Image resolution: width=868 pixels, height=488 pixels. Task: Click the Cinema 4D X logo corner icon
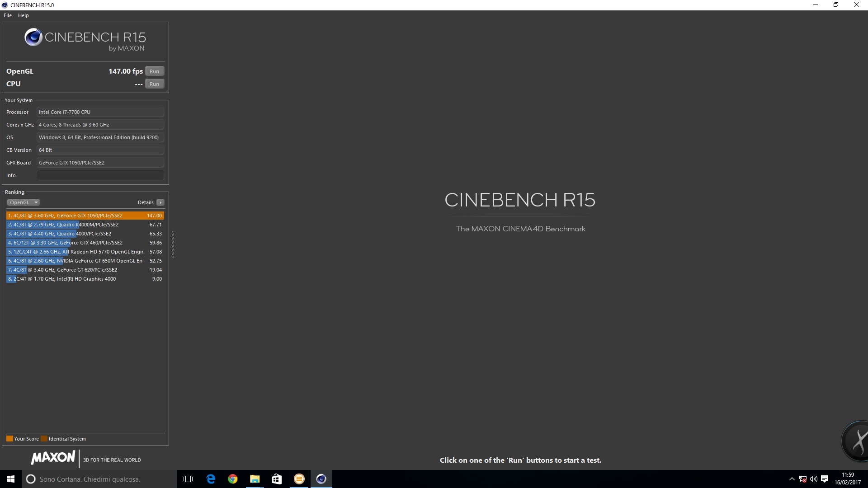tap(856, 441)
